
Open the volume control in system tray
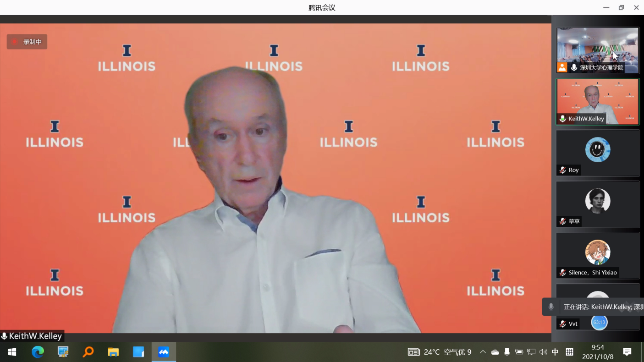(543, 352)
